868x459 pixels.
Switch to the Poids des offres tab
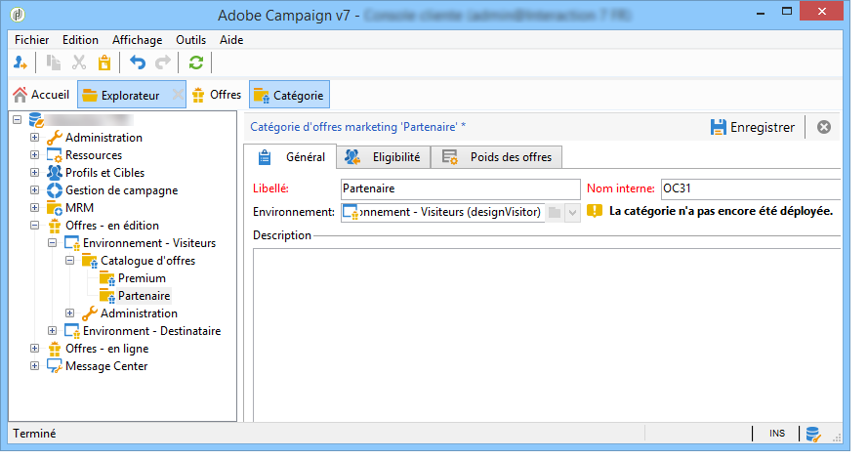497,157
